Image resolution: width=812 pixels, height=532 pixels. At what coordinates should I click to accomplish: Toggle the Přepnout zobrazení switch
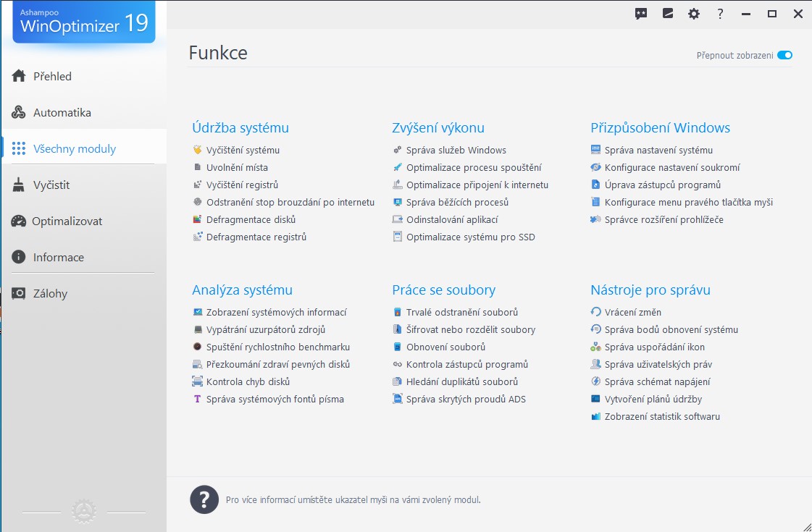pos(784,55)
